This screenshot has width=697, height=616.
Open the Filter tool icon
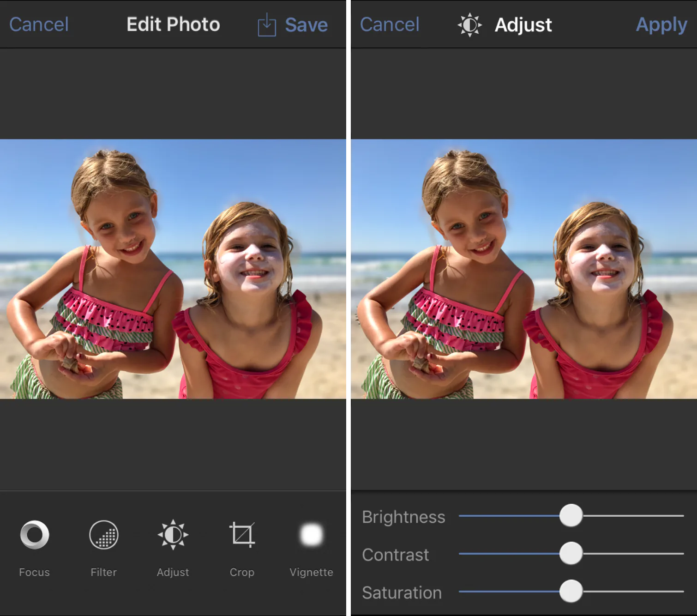click(x=104, y=535)
